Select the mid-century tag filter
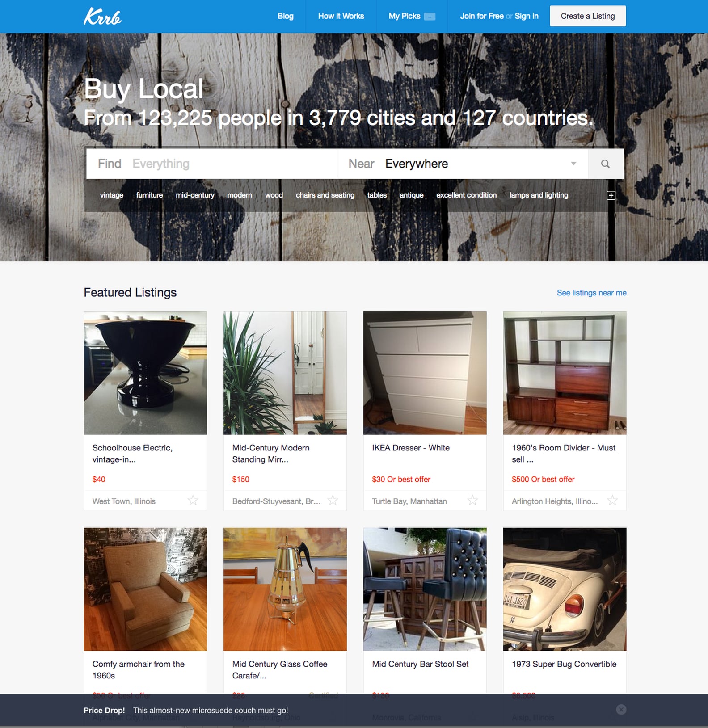The width and height of the screenshot is (708, 728). coord(195,195)
